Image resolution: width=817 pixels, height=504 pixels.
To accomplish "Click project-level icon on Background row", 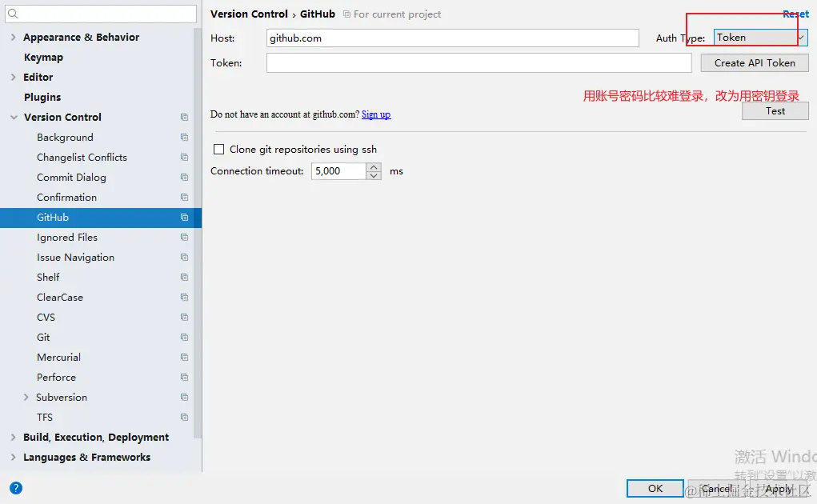I will [x=184, y=138].
